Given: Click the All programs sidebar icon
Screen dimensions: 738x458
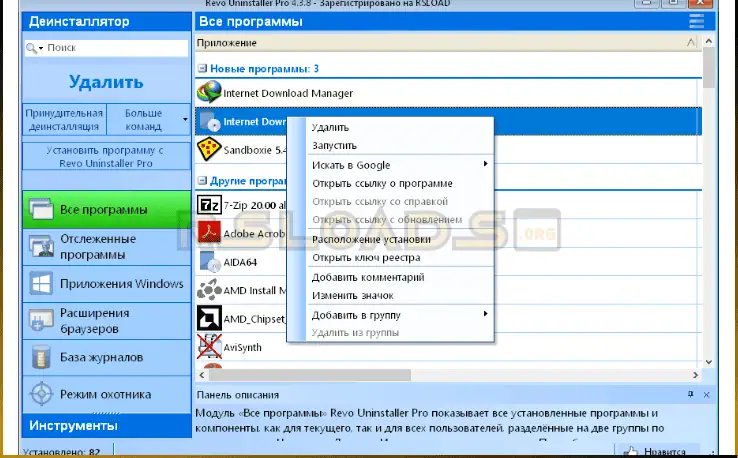Looking at the screenshot, I should (x=41, y=209).
